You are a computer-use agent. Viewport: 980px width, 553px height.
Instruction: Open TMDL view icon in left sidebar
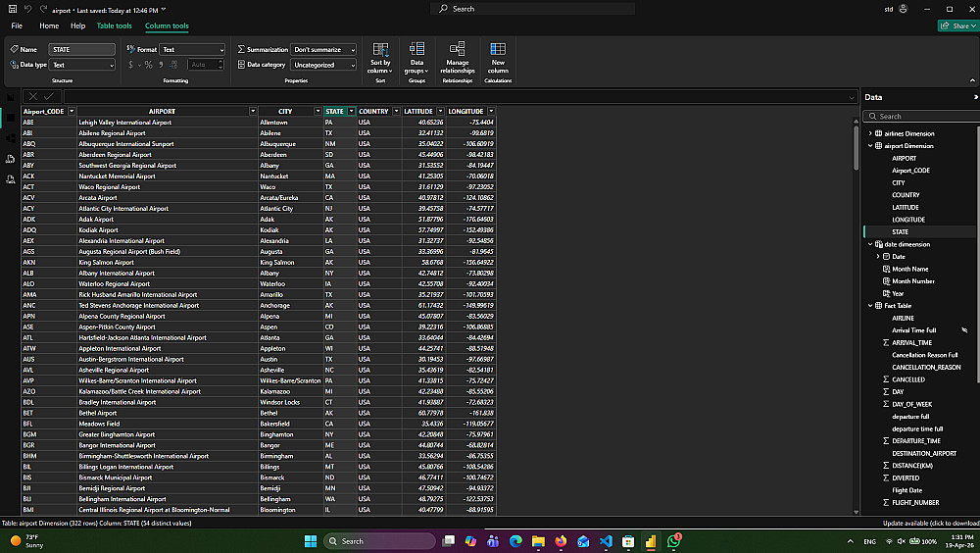coord(11,179)
